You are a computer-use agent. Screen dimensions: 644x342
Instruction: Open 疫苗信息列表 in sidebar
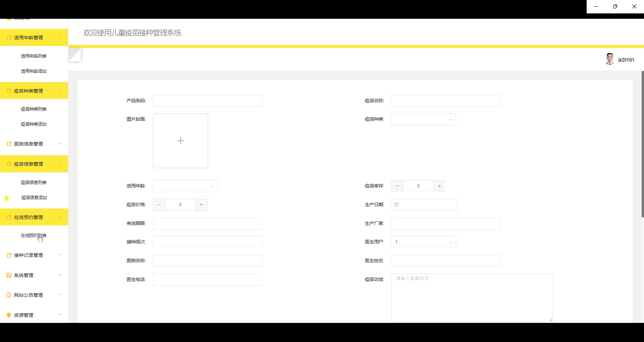(34, 182)
